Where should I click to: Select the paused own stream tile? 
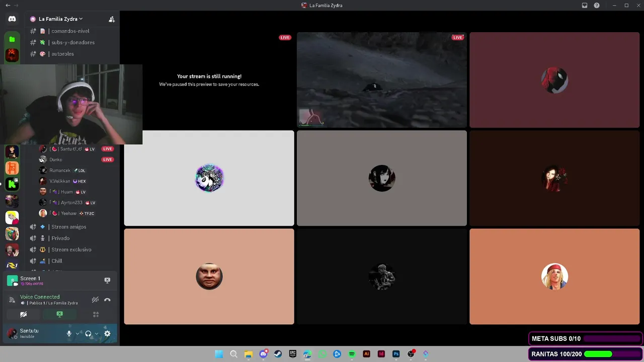[209, 80]
